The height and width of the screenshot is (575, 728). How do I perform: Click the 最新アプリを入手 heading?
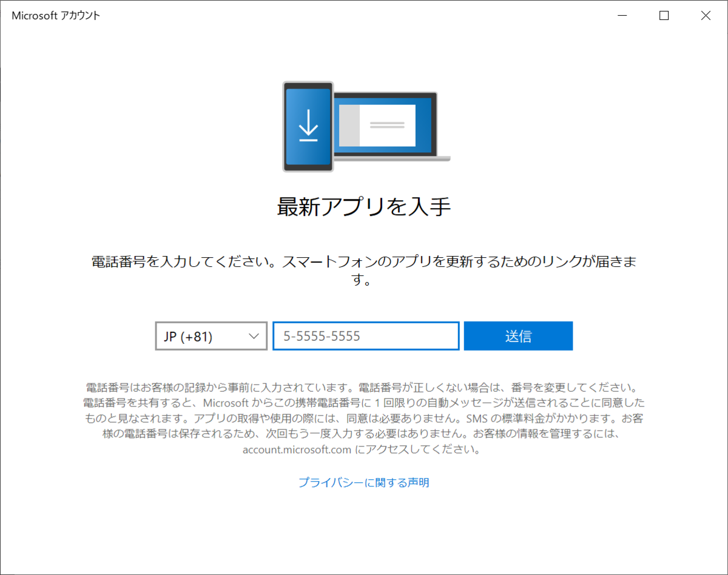(364, 207)
